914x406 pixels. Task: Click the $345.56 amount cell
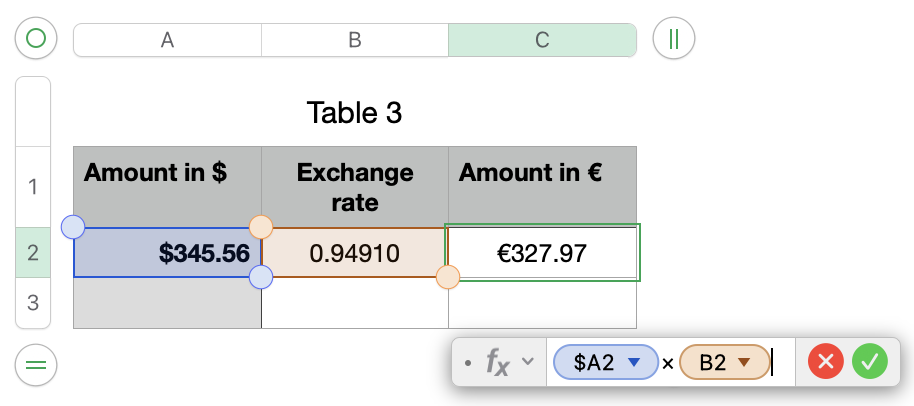click(167, 254)
